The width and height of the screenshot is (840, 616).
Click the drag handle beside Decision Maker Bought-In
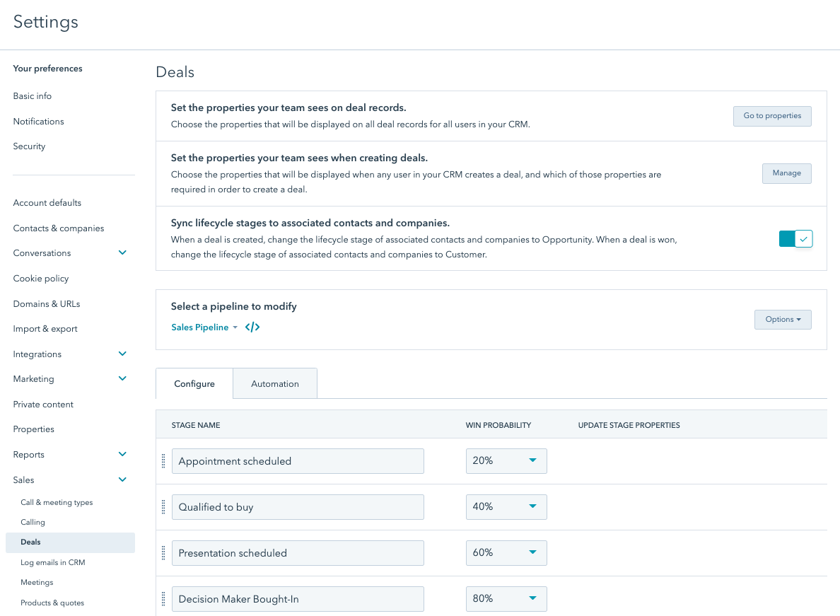coord(163,598)
